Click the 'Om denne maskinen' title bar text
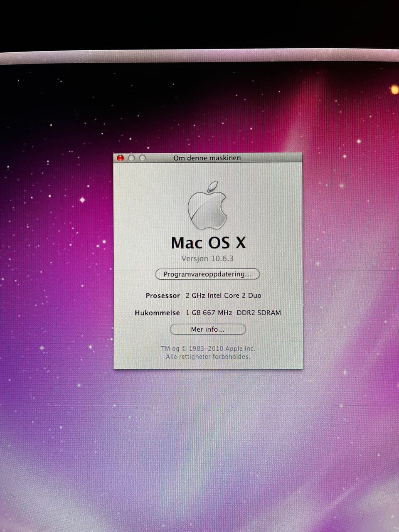Viewport: 399px width, 532px height. point(207,158)
